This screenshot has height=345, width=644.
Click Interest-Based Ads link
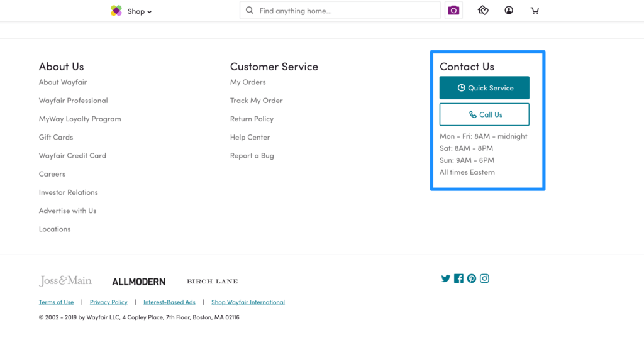(x=169, y=302)
